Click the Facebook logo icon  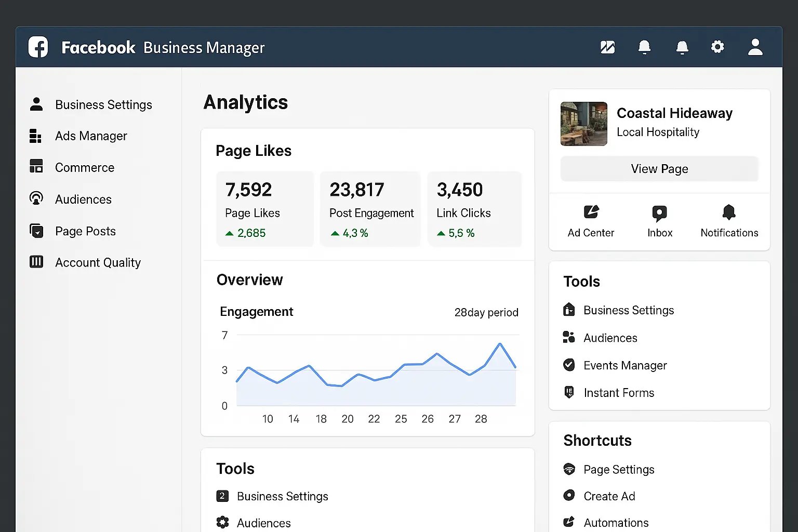[x=38, y=47]
